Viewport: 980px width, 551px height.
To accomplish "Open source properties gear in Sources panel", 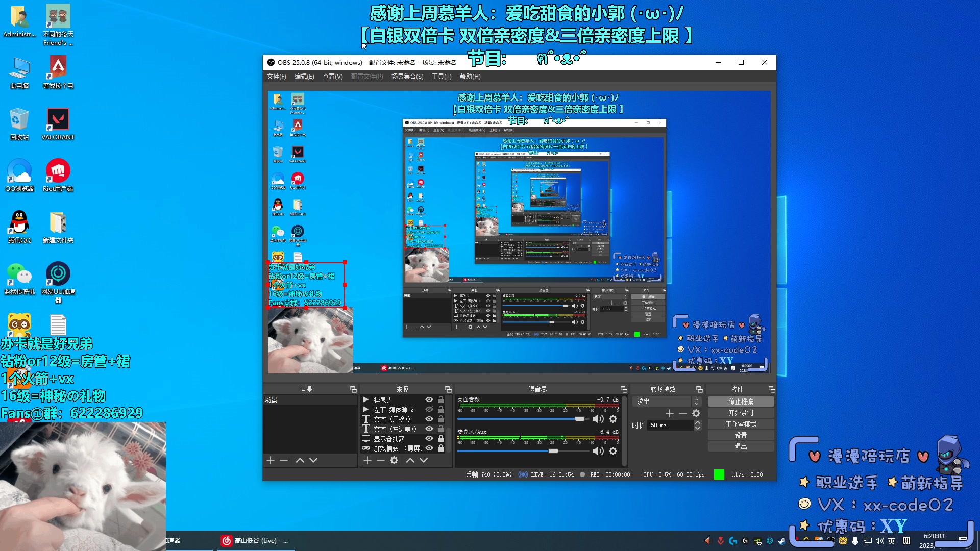I will point(394,460).
